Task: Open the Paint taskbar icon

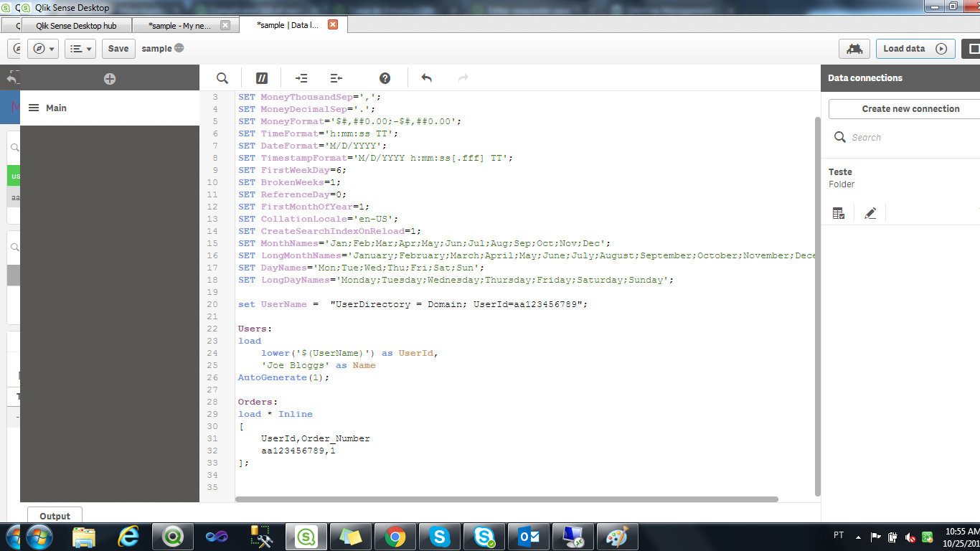Action: tap(617, 536)
